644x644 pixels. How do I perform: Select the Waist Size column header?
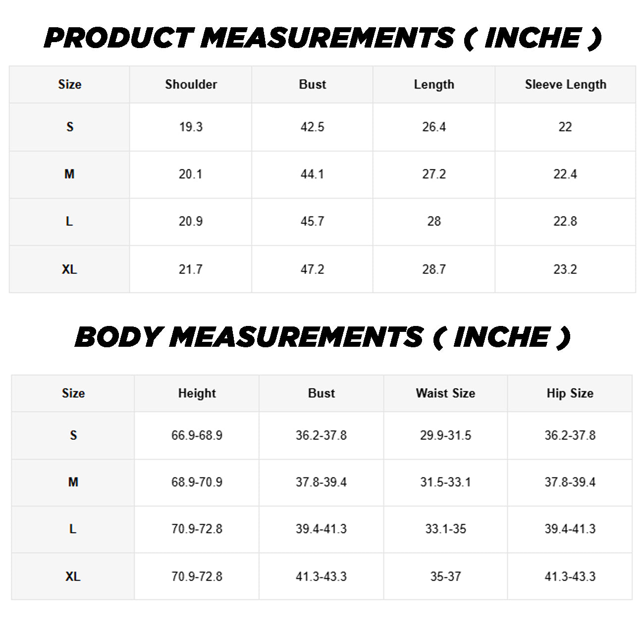click(x=445, y=393)
